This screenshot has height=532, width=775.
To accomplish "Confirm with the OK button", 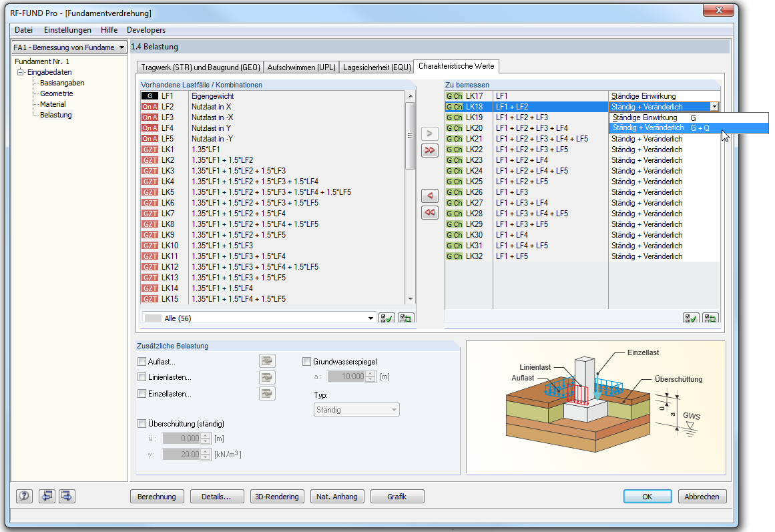I will pos(648,497).
